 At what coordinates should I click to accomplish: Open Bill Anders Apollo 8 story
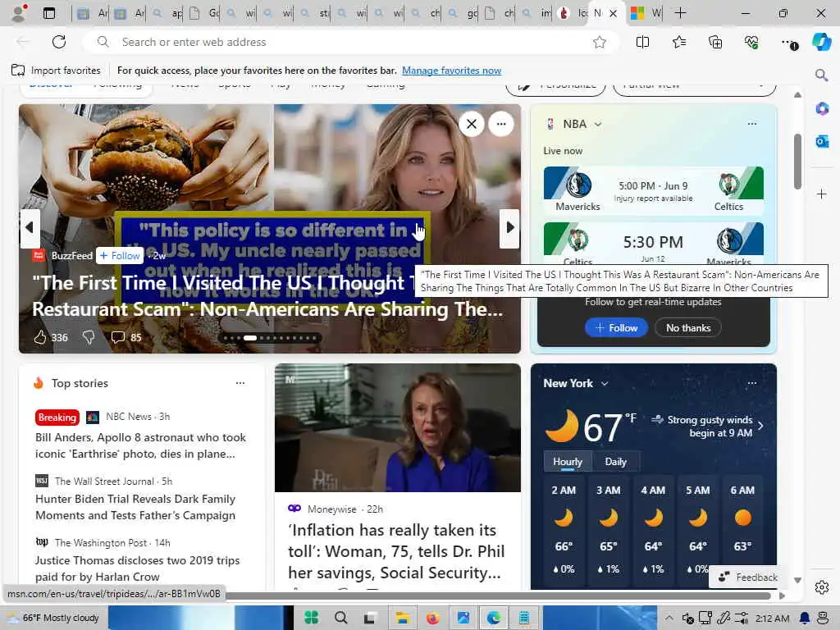[x=140, y=445]
